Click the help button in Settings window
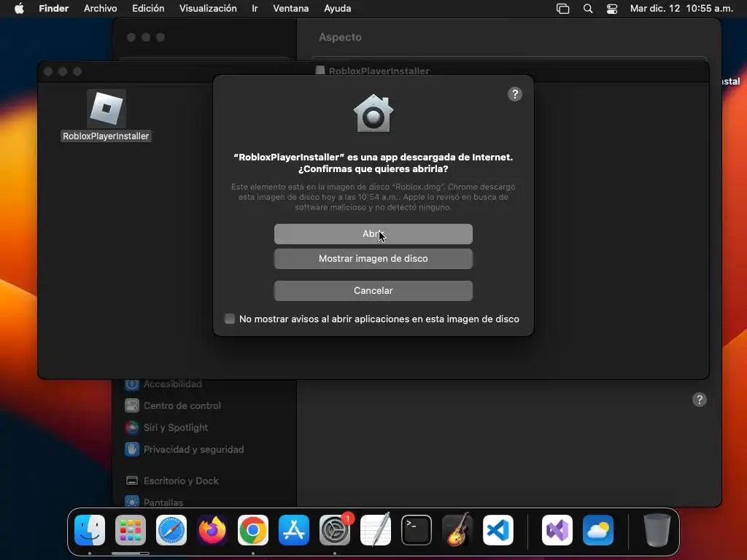This screenshot has height=560, width=747. click(x=700, y=400)
